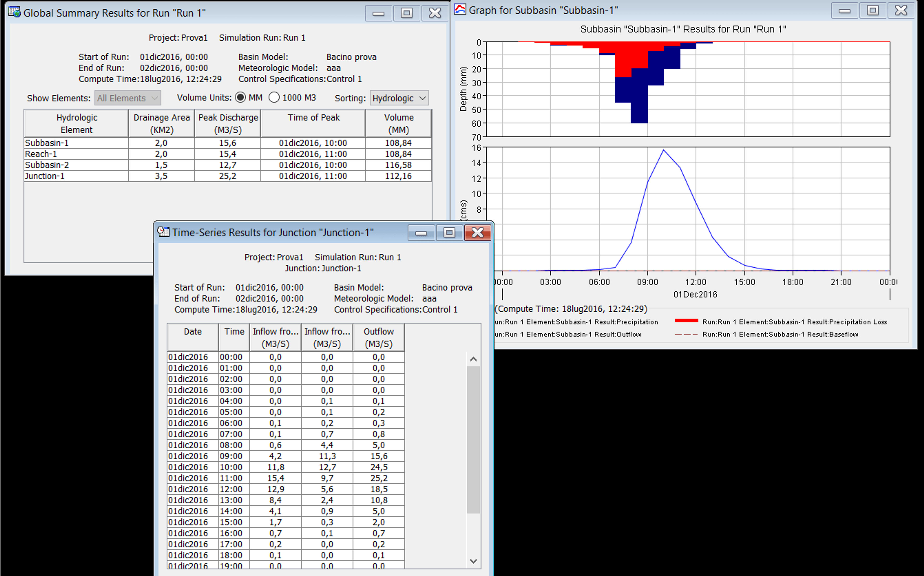Open the Sorting Hydrologic dropdown

pyautogui.click(x=399, y=98)
